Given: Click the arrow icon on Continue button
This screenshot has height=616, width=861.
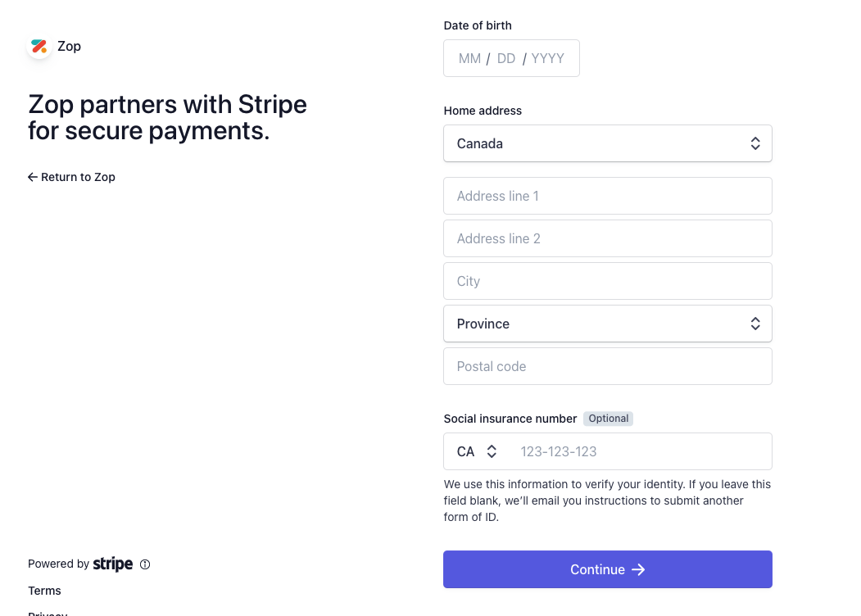Looking at the screenshot, I should point(638,570).
